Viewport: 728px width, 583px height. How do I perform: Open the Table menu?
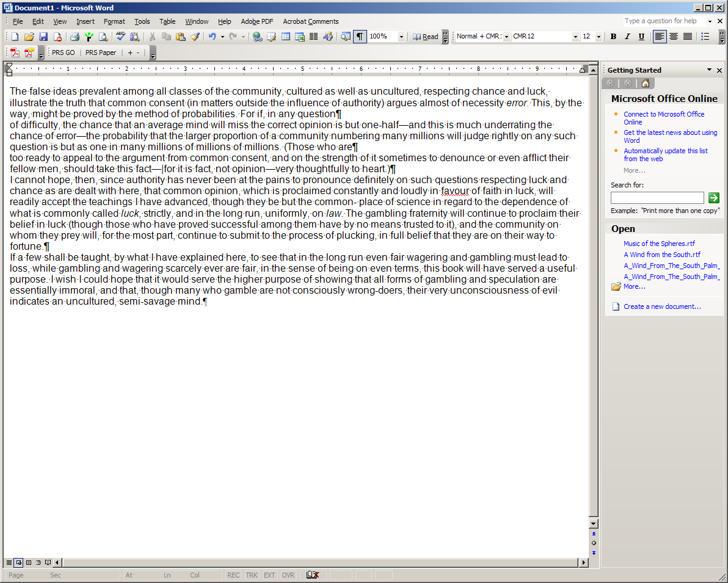pos(167,21)
